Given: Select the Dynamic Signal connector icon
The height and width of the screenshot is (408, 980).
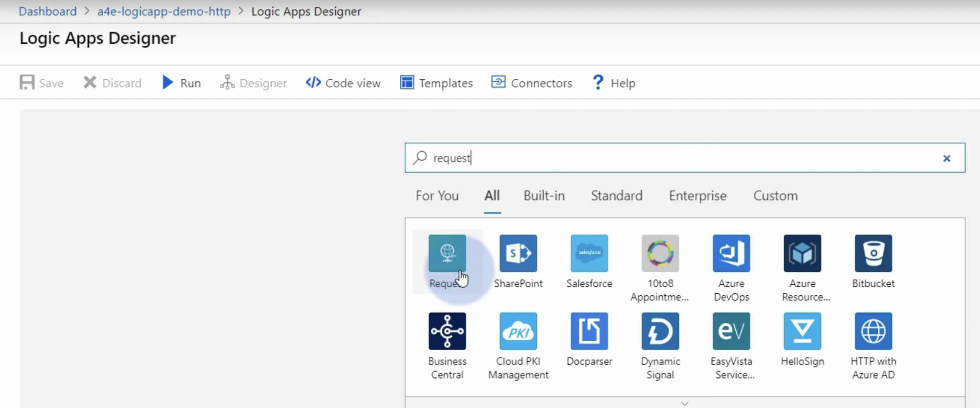Looking at the screenshot, I should (660, 331).
